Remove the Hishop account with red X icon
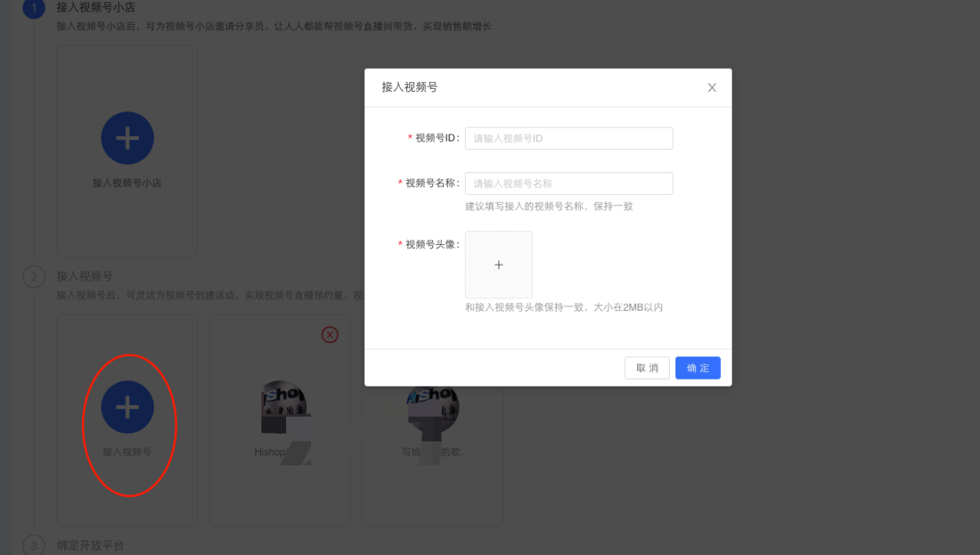 point(330,335)
